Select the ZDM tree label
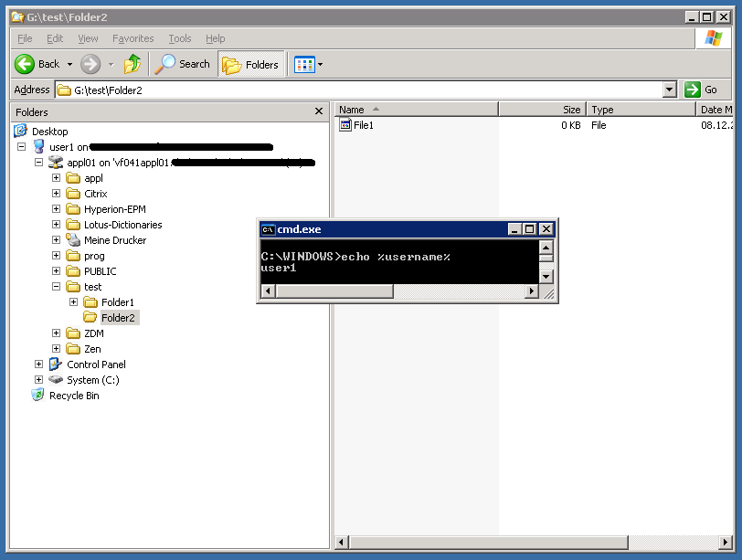The width and height of the screenshot is (742, 560). coord(94,333)
